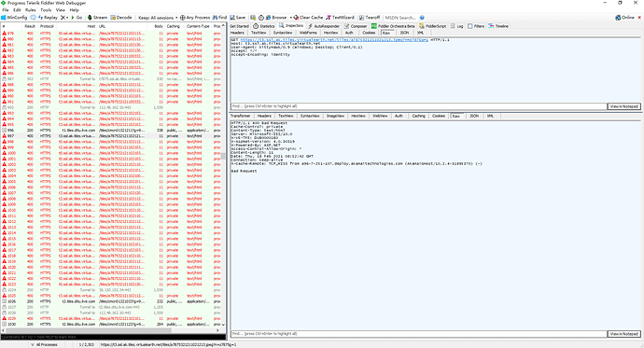The image size is (644, 348).
Task: Click the blue help icon beside MSDN Search
Action: point(422,18)
